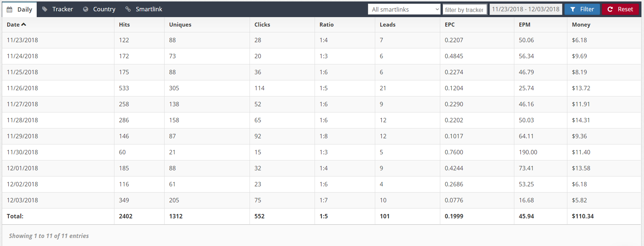Viewport: 644px width, 246px height.
Task: Toggle the Date column sort arrow
Action: click(24, 24)
